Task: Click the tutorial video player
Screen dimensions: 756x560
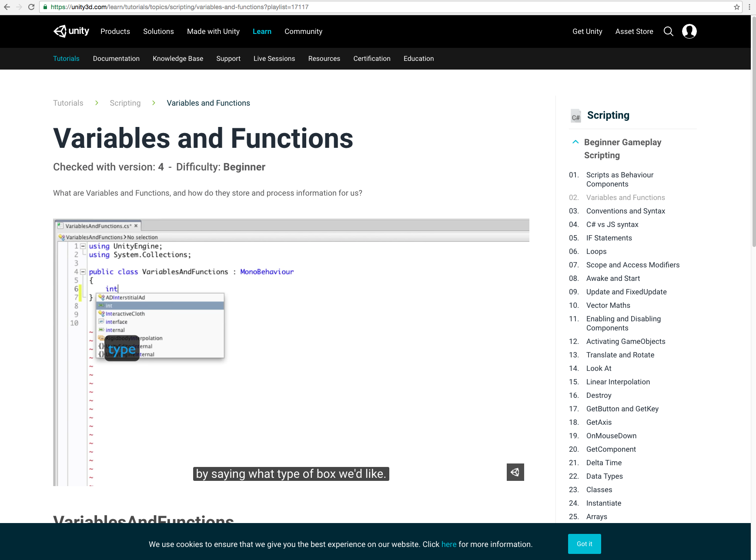Action: pos(291,352)
